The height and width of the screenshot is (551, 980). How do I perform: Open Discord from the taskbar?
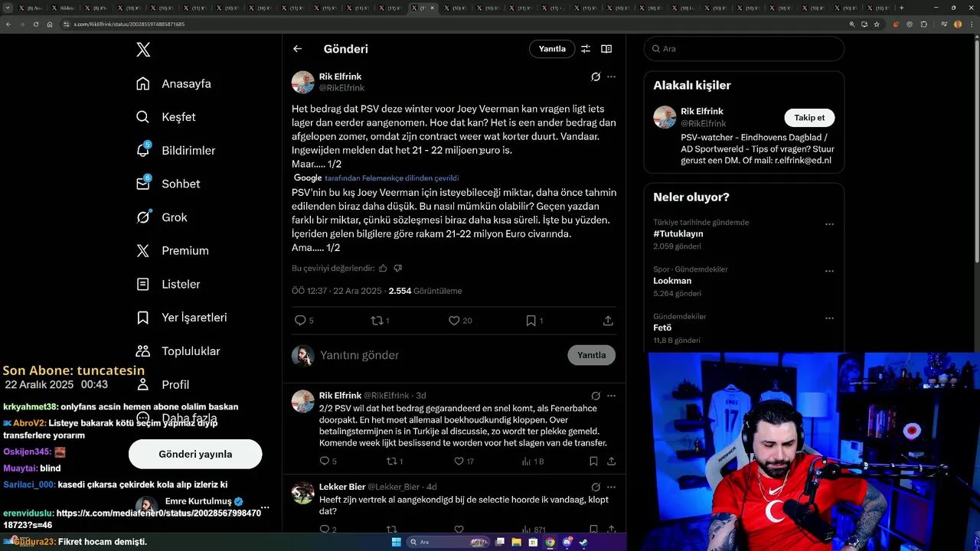(x=567, y=543)
